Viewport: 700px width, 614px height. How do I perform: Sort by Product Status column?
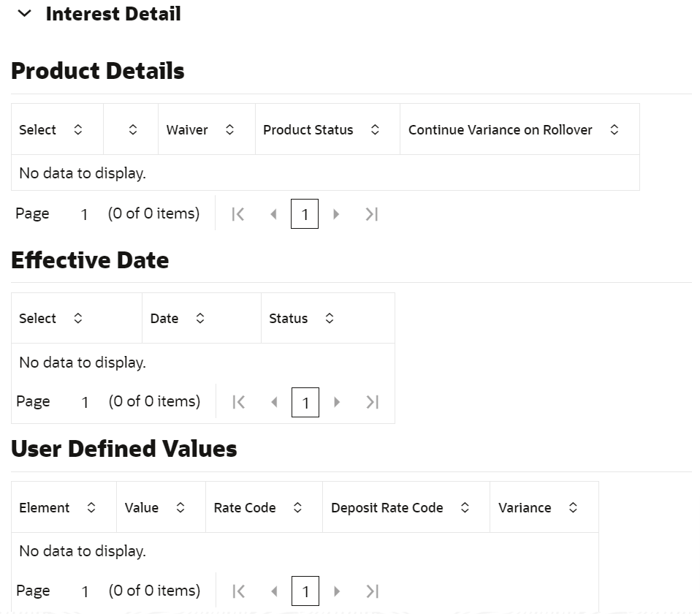pyautogui.click(x=375, y=129)
